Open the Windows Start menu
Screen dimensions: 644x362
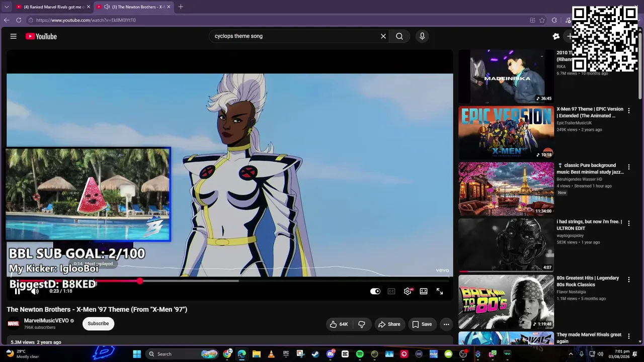(137, 354)
